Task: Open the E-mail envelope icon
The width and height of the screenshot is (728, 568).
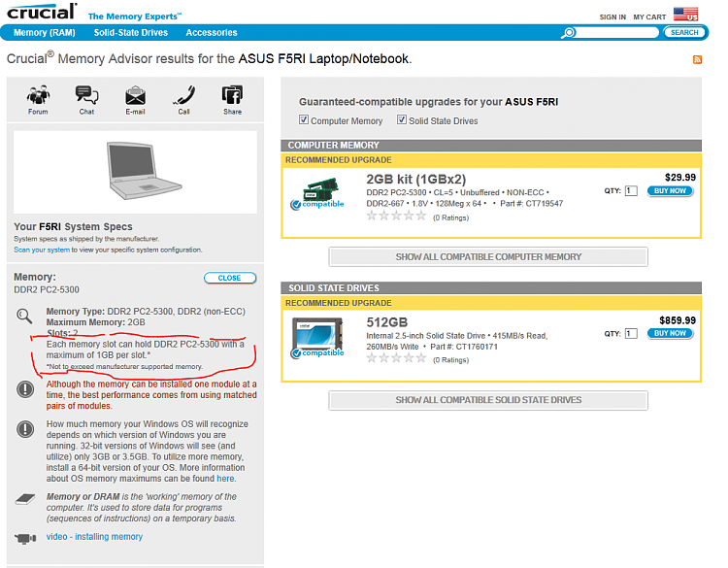Action: (x=135, y=95)
